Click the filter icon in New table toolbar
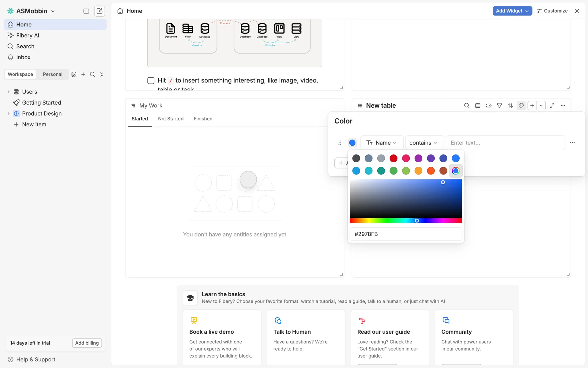Image resolution: width=588 pixels, height=368 pixels. tap(499, 105)
